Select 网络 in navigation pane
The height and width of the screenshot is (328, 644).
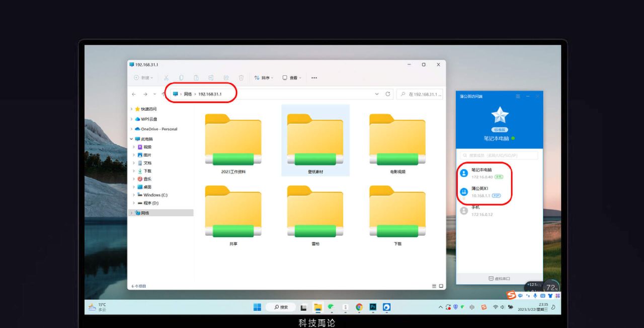(x=160, y=213)
